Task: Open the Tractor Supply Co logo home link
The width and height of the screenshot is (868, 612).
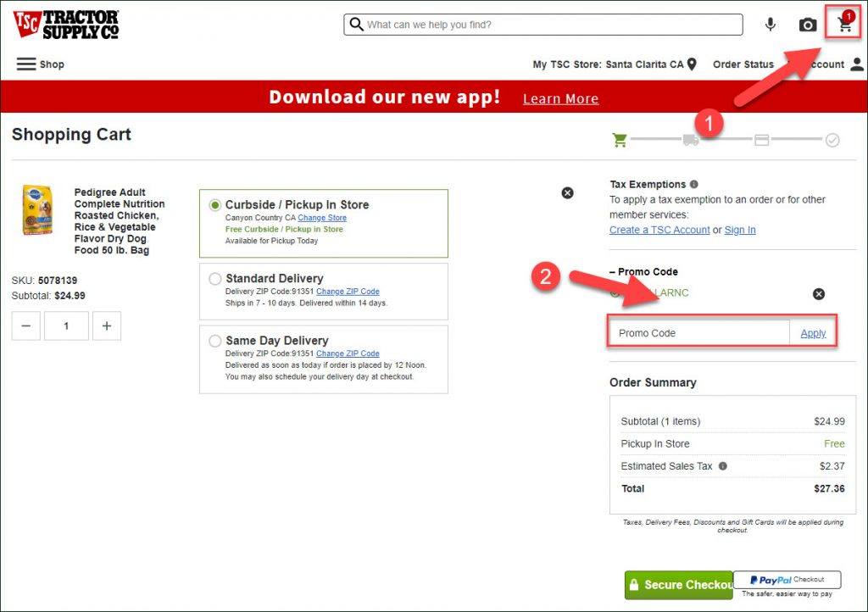Action: tap(65, 25)
